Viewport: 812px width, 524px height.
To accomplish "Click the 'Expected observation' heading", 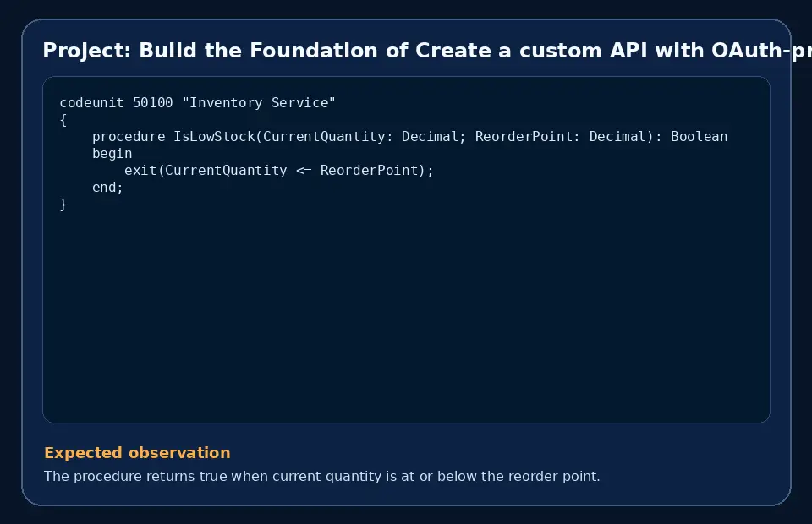I will (137, 453).
